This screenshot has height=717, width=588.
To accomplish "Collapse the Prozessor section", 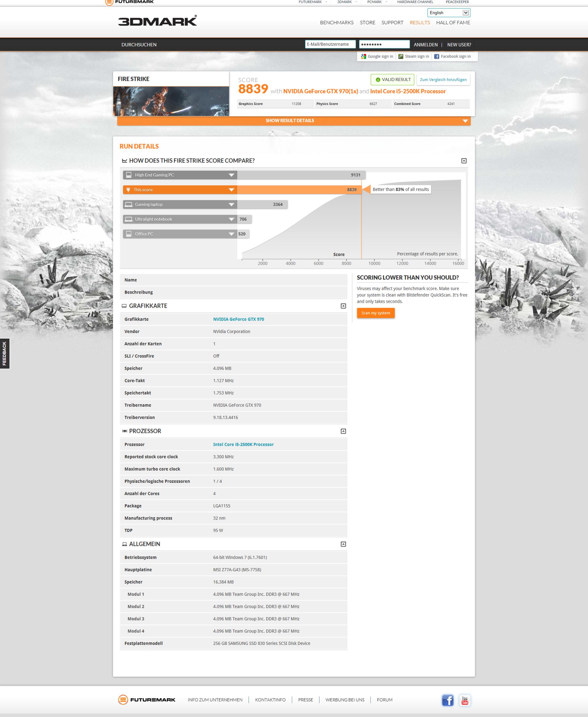I will (343, 431).
